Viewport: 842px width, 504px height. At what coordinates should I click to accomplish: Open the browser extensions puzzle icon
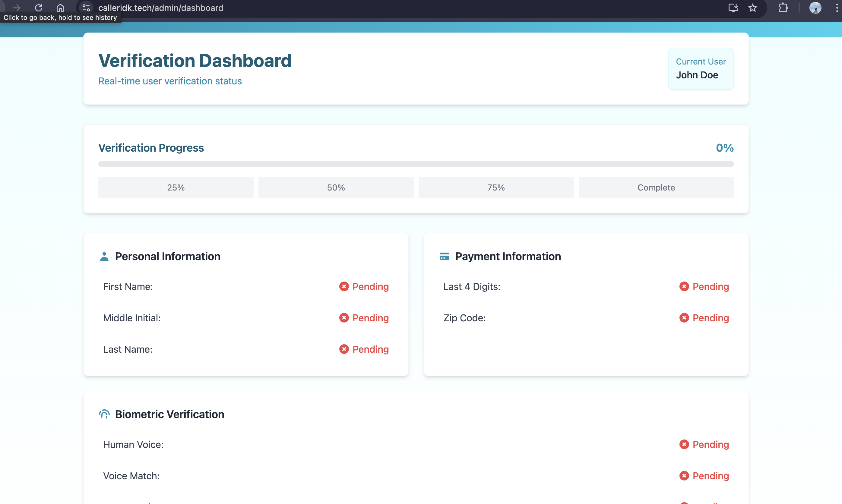783,8
